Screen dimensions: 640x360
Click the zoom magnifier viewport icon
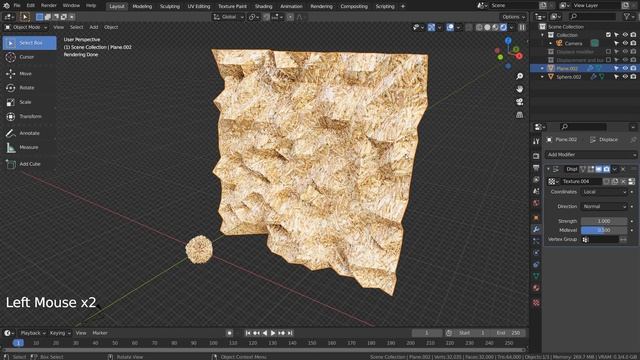coord(519,76)
